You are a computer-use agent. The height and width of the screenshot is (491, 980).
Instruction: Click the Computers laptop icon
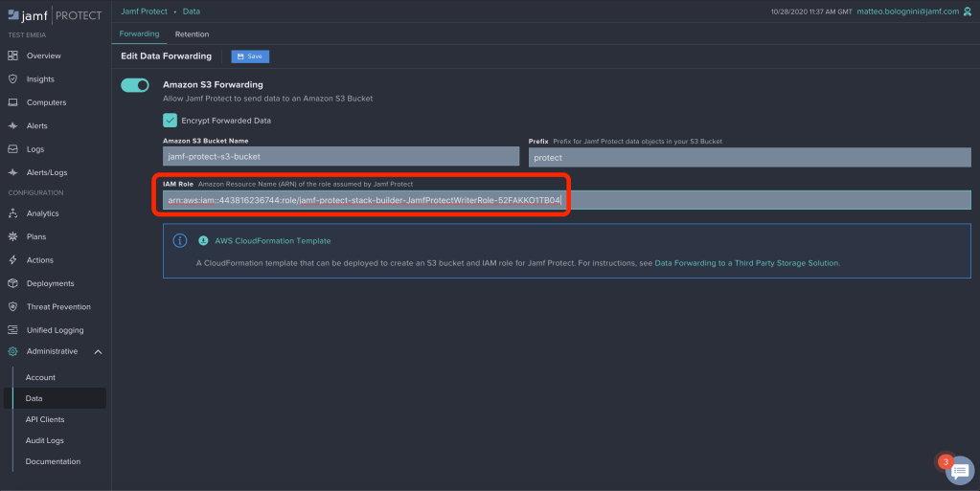point(12,102)
